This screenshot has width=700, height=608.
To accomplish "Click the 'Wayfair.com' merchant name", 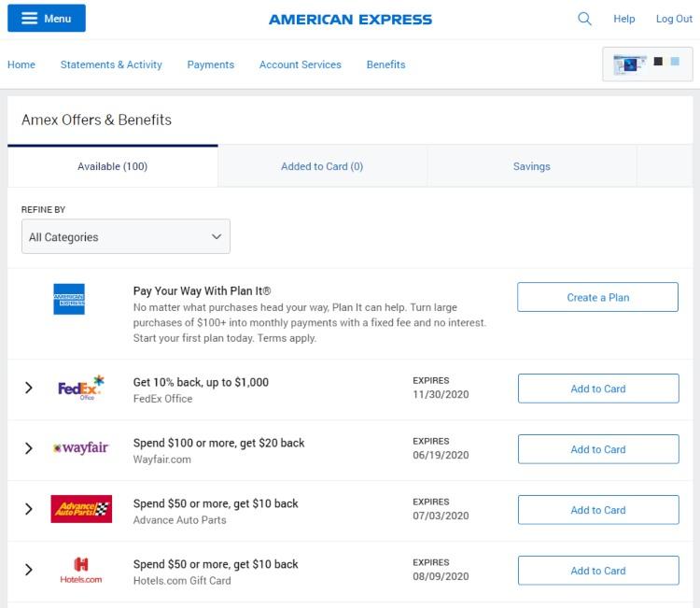I will pyautogui.click(x=162, y=460).
